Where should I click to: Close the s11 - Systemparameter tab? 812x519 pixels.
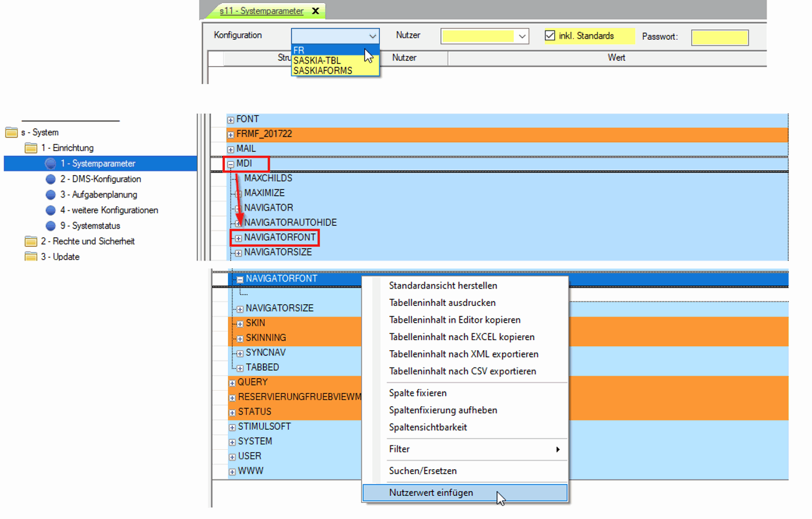(x=316, y=11)
